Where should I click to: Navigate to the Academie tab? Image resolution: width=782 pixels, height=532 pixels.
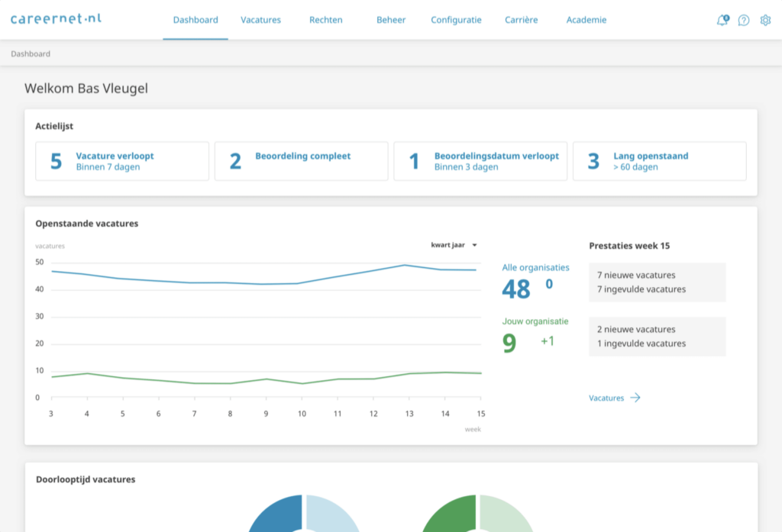point(586,21)
